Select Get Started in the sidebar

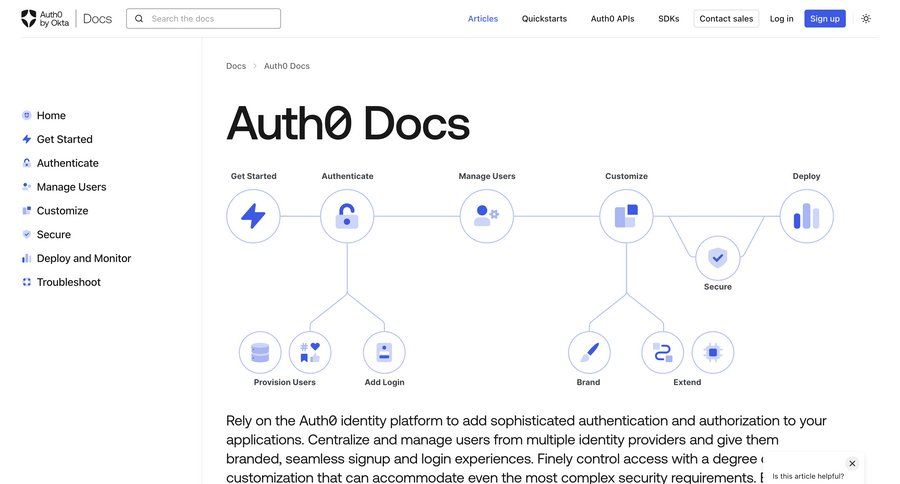point(64,139)
